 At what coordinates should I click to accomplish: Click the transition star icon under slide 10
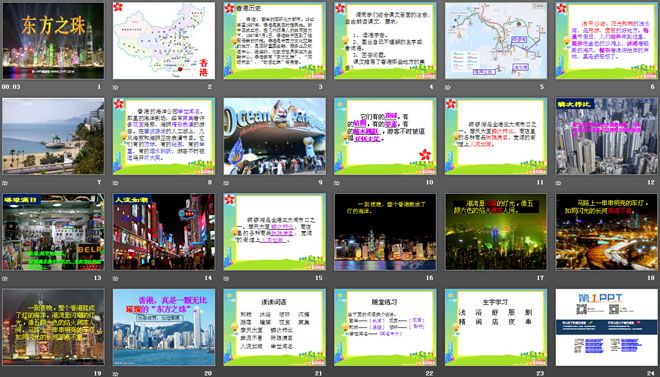pos(337,183)
